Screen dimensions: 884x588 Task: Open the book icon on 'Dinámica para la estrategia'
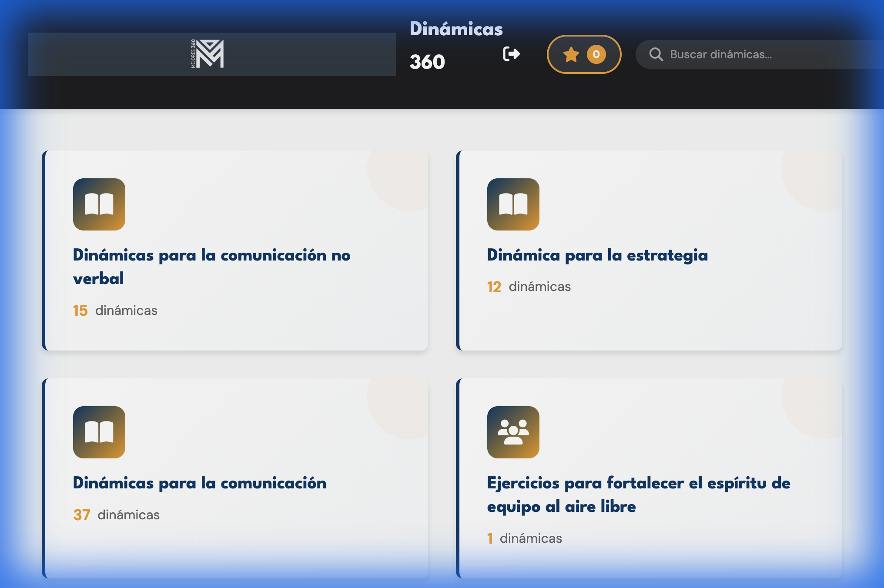(513, 204)
